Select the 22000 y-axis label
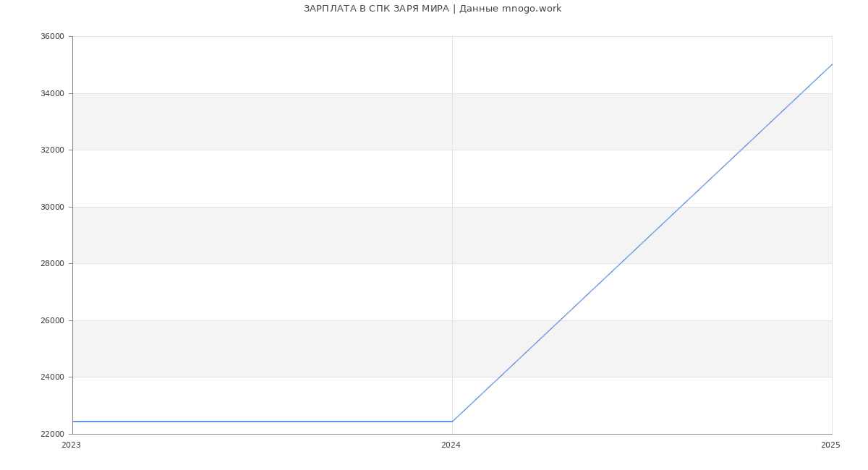Viewport: 868px width, 470px height. pos(53,434)
